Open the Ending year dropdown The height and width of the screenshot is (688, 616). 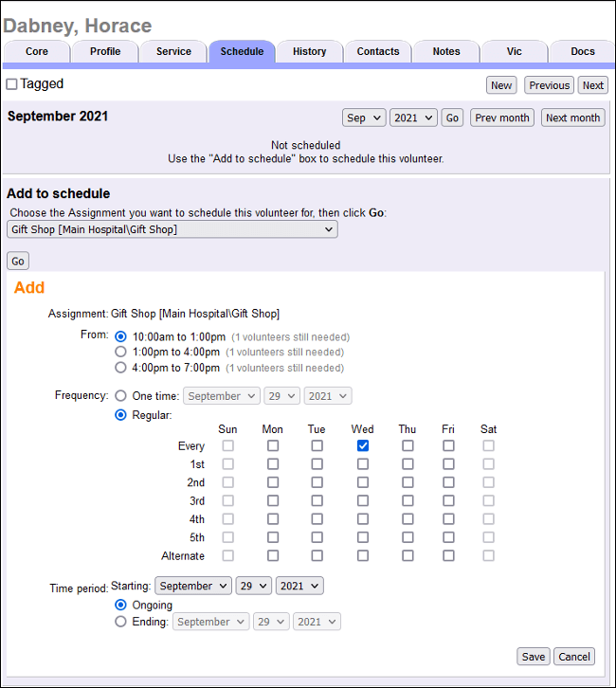pos(317,622)
